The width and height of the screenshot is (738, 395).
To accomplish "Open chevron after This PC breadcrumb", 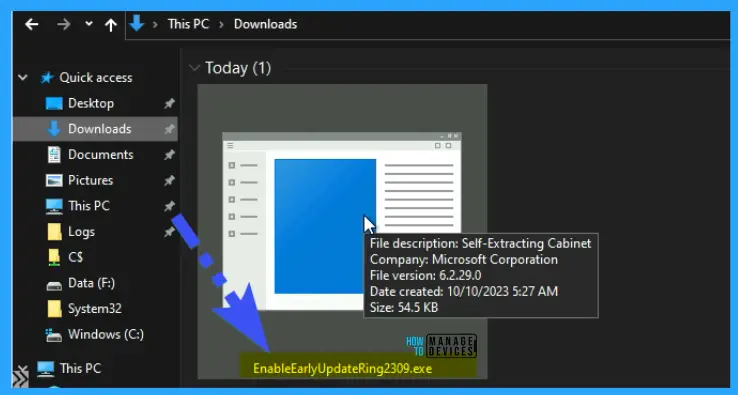I will 221,24.
